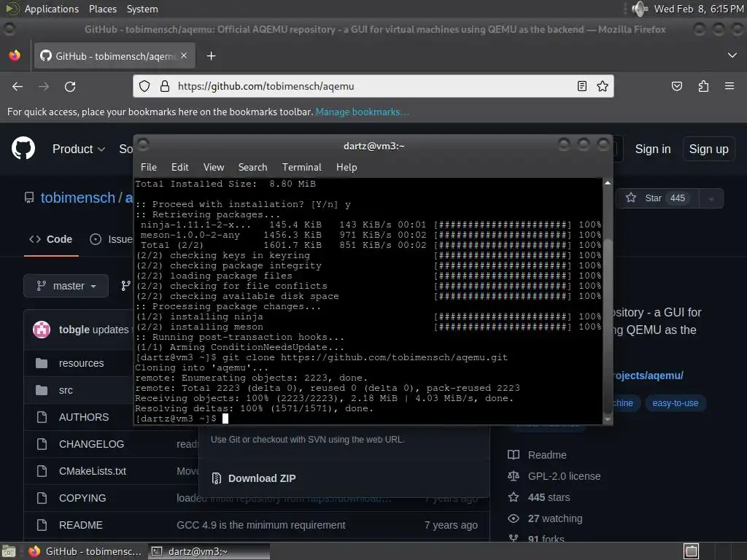Click the workspace switcher icon in bottom panel
Image resolution: width=747 pixels, height=560 pixels.
click(692, 551)
